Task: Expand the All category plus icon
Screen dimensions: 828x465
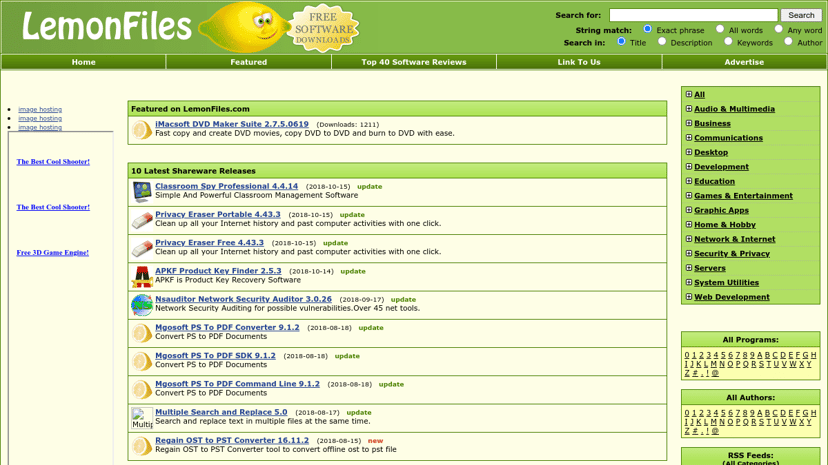Action: coord(689,94)
